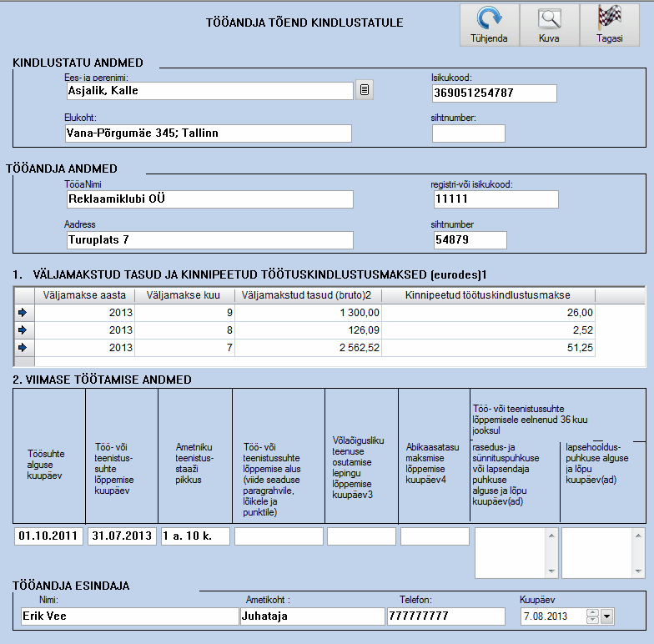
Task: Click the empty võlaõigusliku lepingu lõppemise field
Action: pos(361,536)
